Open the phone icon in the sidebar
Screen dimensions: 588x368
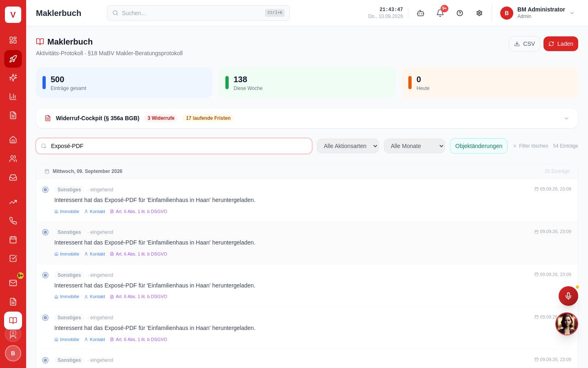click(x=13, y=221)
